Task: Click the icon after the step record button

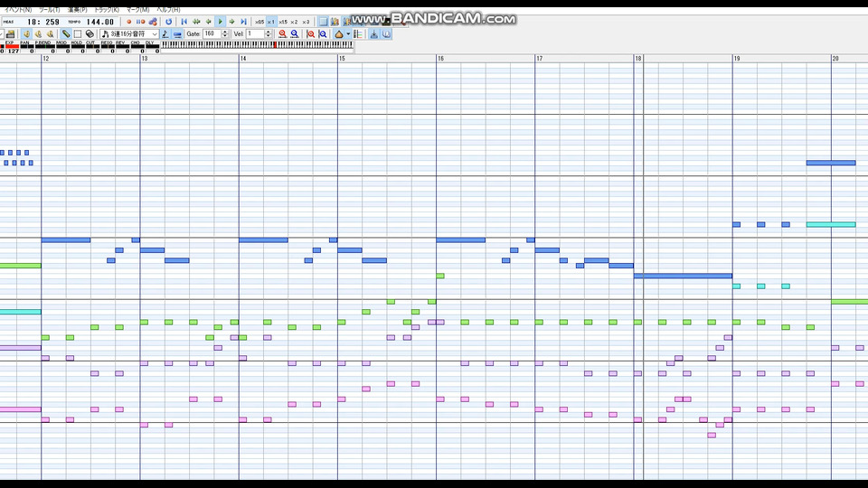Action: pyautogui.click(x=153, y=22)
